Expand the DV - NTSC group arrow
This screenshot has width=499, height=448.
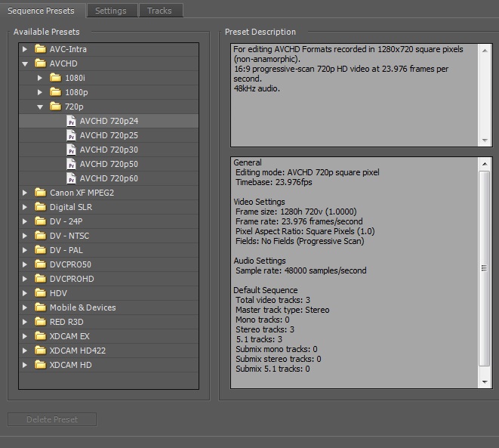tap(25, 236)
